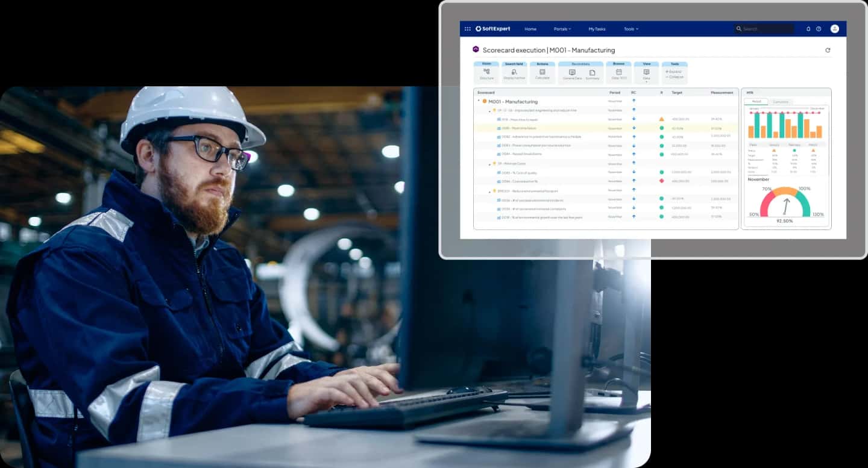Screen dimensions: 868x468
Task: Open the user profile avatar
Action: (x=835, y=29)
